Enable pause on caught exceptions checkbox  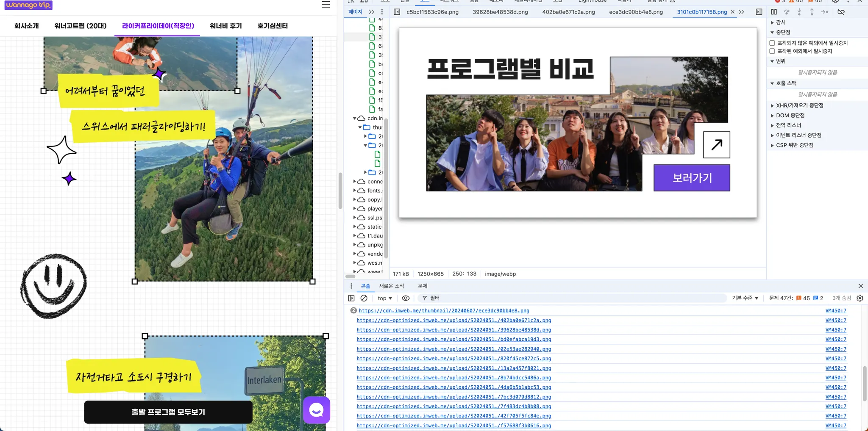click(772, 51)
